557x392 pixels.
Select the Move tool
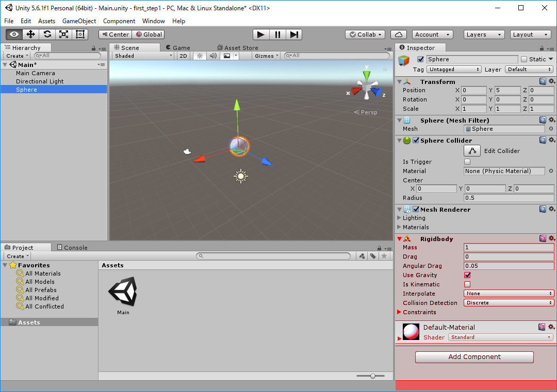[x=31, y=35]
